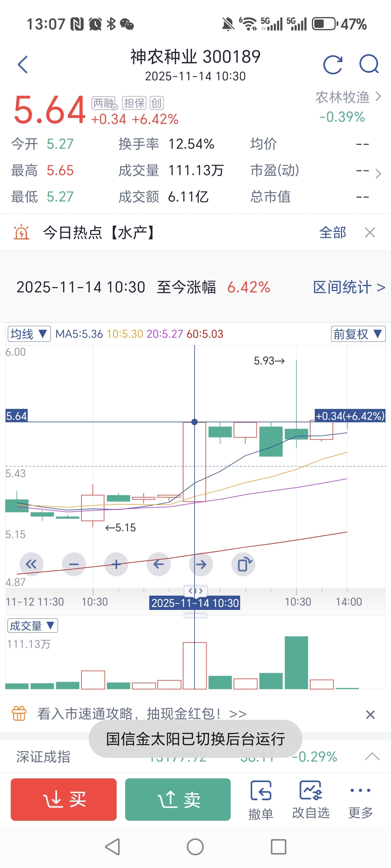Open the 更多 more menu

click(360, 800)
